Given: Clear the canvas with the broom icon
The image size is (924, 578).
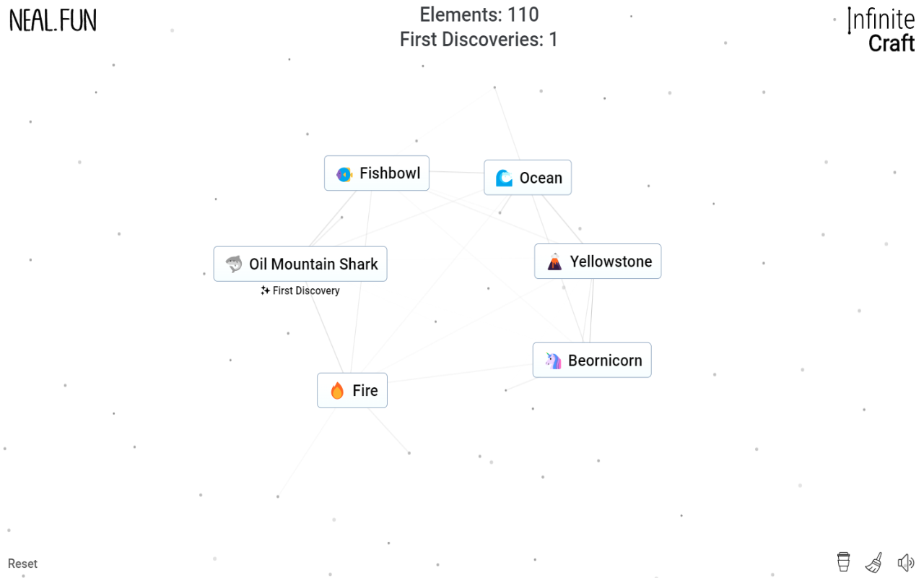Looking at the screenshot, I should (x=873, y=561).
